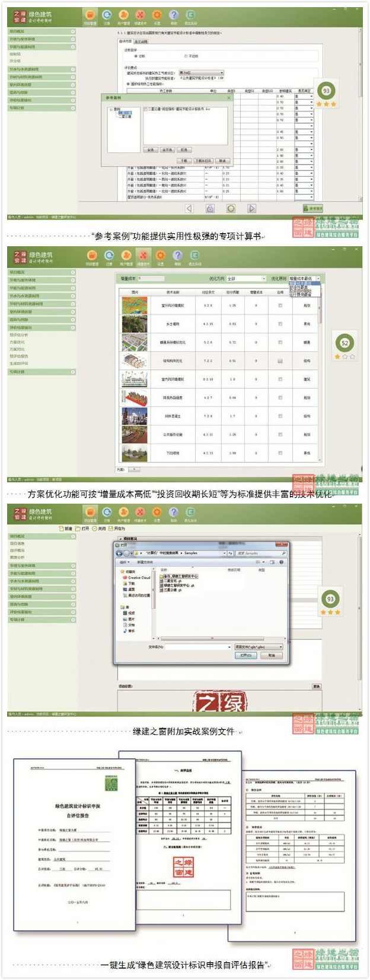The image size is (370, 980).
Task: Select 方案对比 in the left sidebar
Action: pyautogui.click(x=17, y=349)
